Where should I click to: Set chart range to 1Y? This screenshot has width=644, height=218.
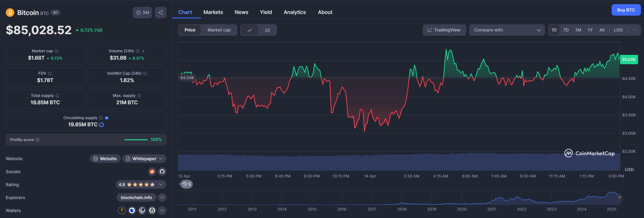point(590,30)
